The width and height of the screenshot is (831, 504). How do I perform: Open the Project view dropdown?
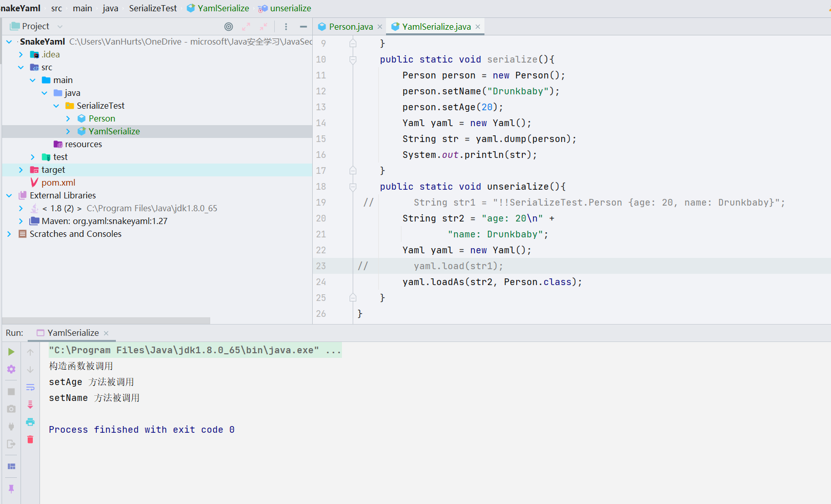click(x=60, y=27)
